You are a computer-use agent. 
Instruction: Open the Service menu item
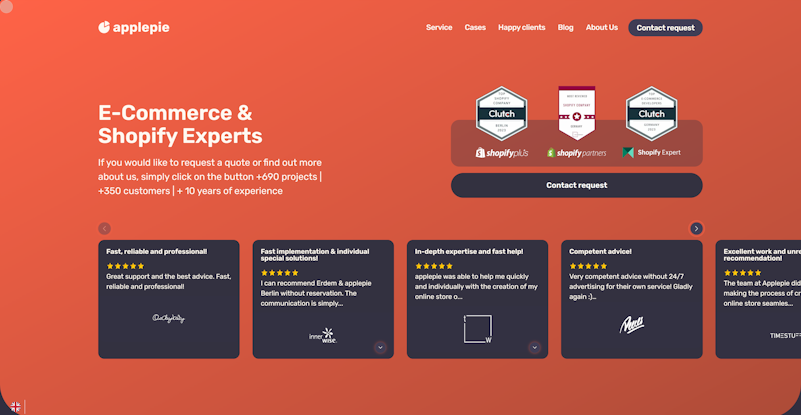coord(439,28)
